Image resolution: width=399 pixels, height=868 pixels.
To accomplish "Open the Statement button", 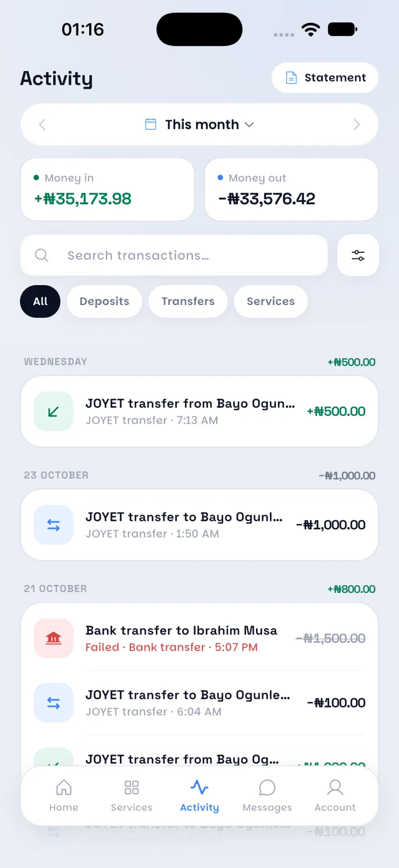I will pos(325,78).
